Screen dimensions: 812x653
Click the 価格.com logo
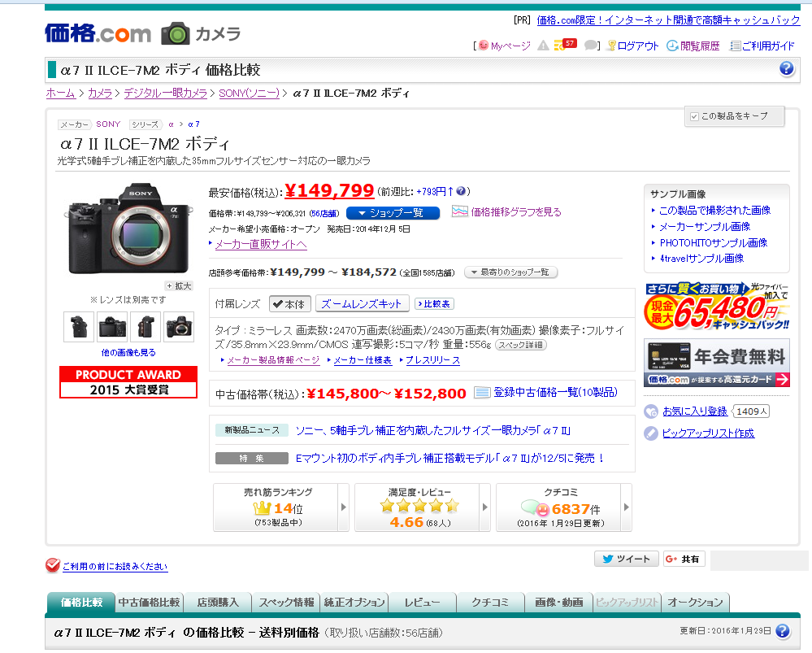point(98,33)
